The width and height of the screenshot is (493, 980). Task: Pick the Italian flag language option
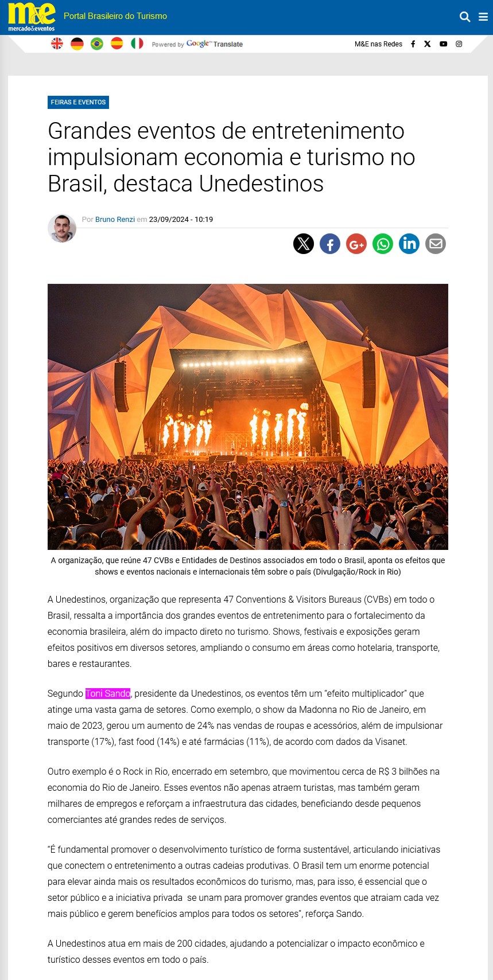click(x=137, y=44)
